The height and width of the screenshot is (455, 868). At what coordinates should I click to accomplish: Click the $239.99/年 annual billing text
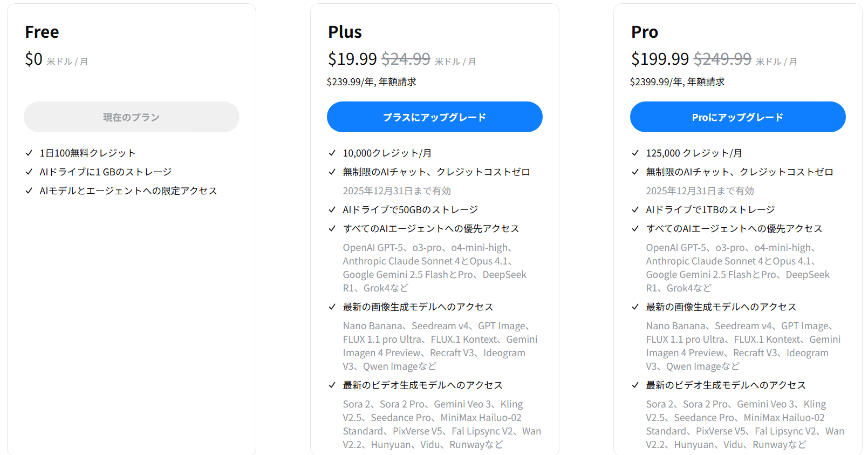click(371, 82)
